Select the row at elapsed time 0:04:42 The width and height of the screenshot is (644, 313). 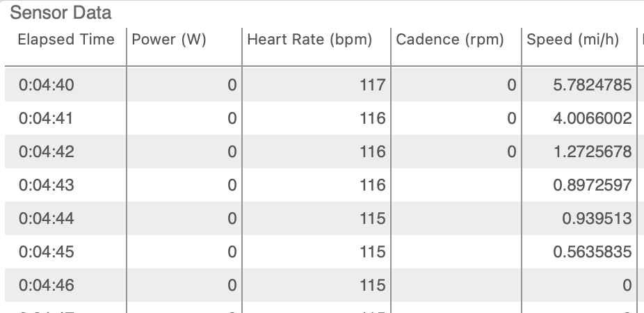coord(325,152)
